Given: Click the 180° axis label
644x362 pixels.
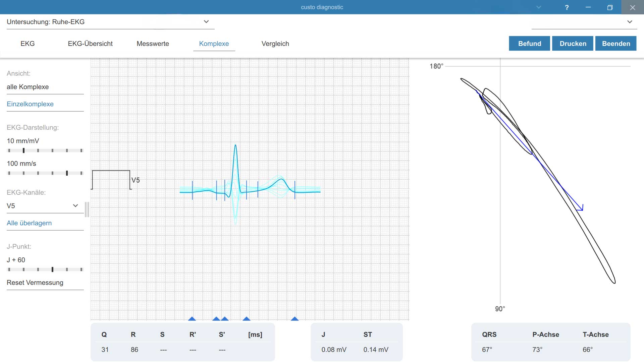Looking at the screenshot, I should coord(436,66).
